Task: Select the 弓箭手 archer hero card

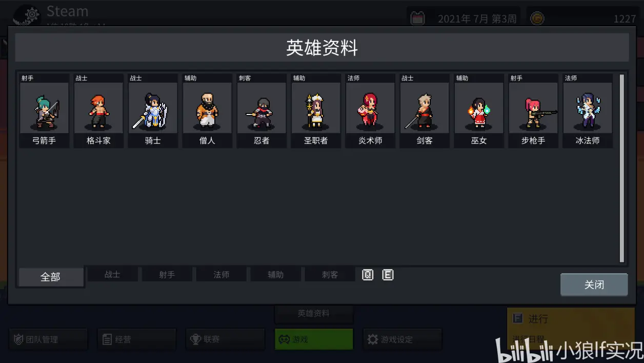Action: 44,111
